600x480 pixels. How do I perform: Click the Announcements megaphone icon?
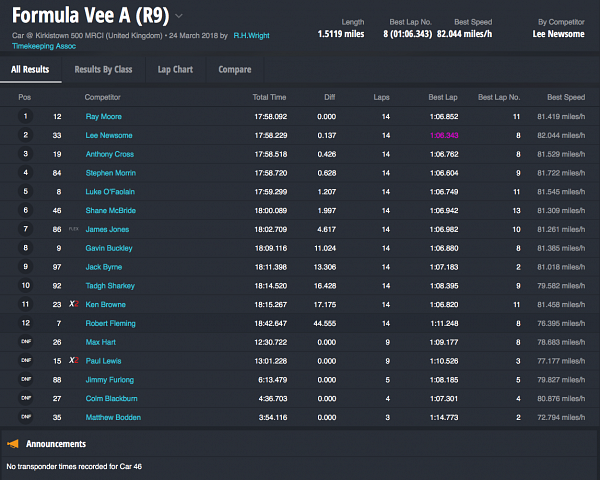point(13,444)
